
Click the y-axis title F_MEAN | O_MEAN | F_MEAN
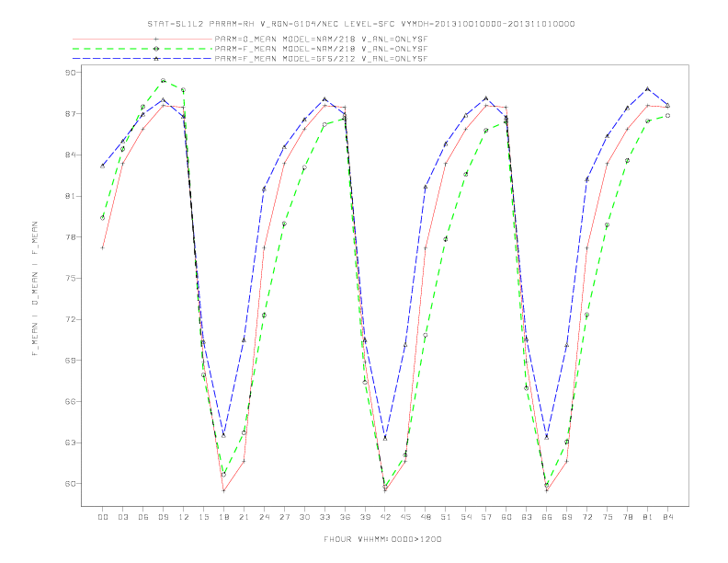tap(35, 289)
